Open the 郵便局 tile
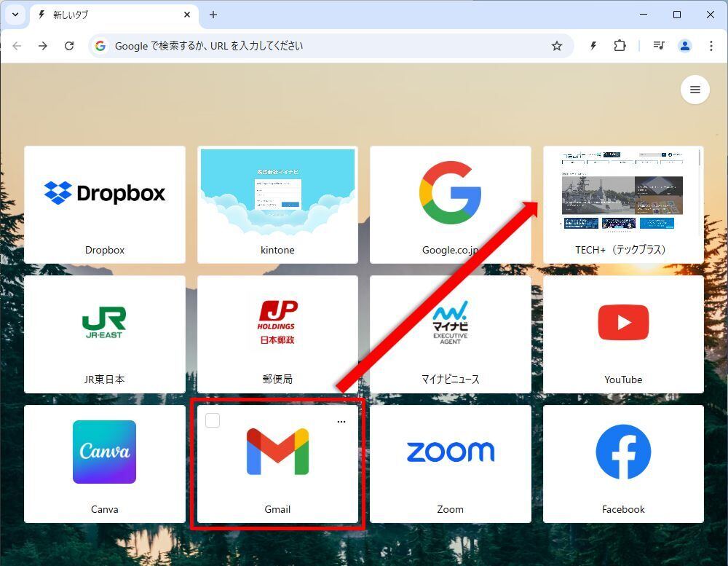The image size is (728, 566). (x=277, y=334)
